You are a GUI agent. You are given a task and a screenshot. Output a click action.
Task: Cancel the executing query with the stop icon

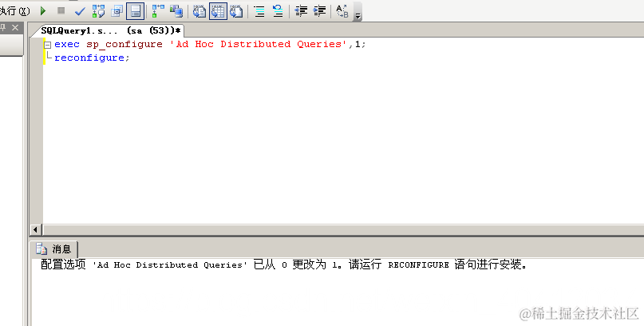[61, 10]
